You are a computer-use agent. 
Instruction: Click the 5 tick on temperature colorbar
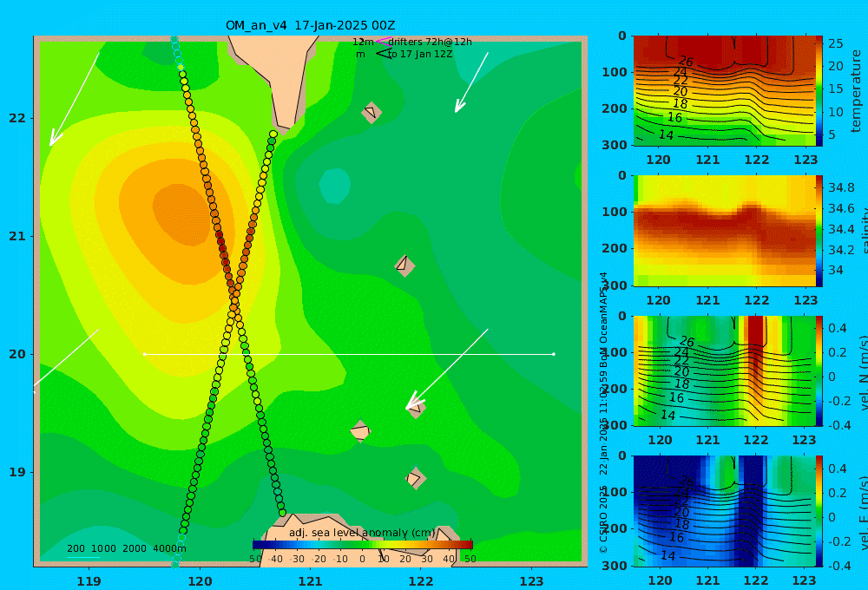coord(832,135)
